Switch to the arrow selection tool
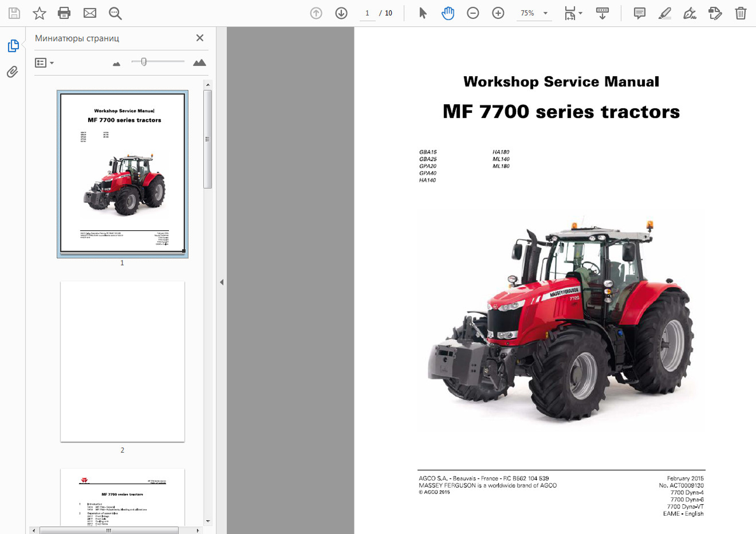The height and width of the screenshot is (534, 756). tap(423, 13)
